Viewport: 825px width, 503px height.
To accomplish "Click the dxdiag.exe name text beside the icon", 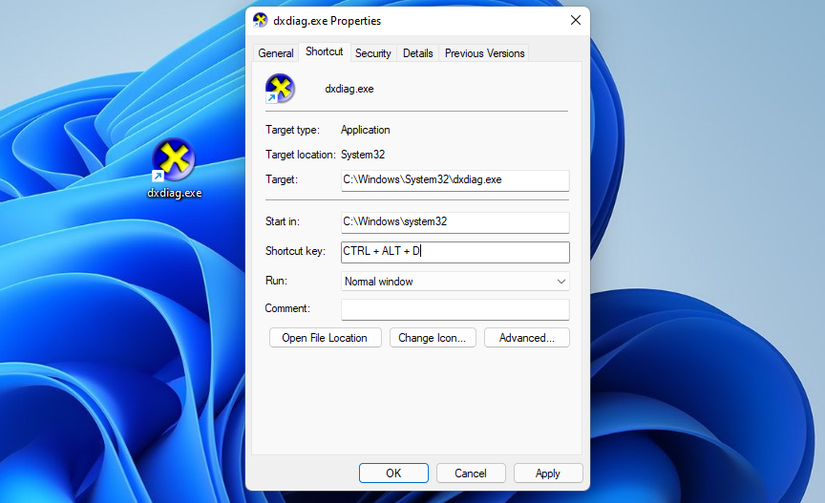I will (349, 89).
